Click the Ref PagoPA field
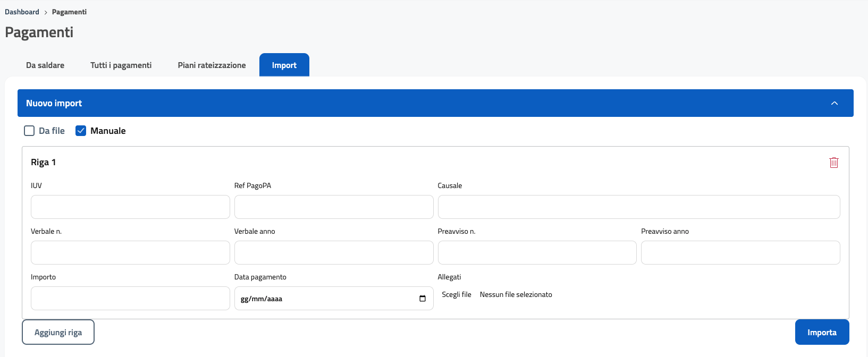This screenshot has height=357, width=868. pos(333,207)
